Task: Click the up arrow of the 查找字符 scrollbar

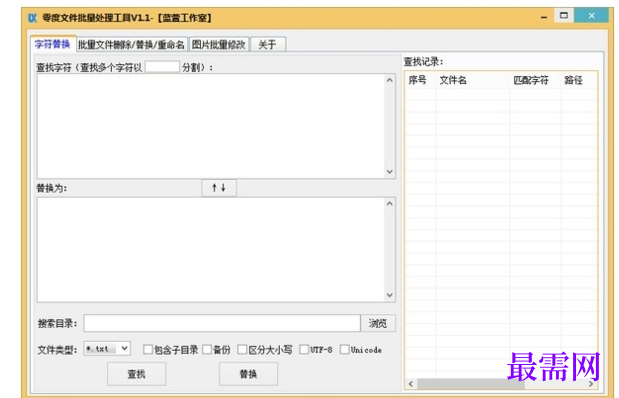Action: (x=390, y=80)
